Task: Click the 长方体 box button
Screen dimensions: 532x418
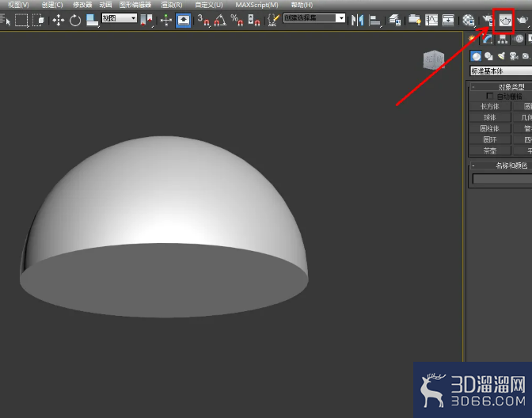Action: (x=490, y=106)
